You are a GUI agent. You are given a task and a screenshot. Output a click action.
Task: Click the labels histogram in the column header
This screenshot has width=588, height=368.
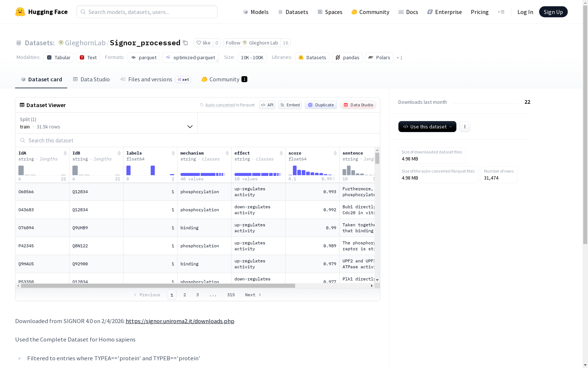point(150,170)
